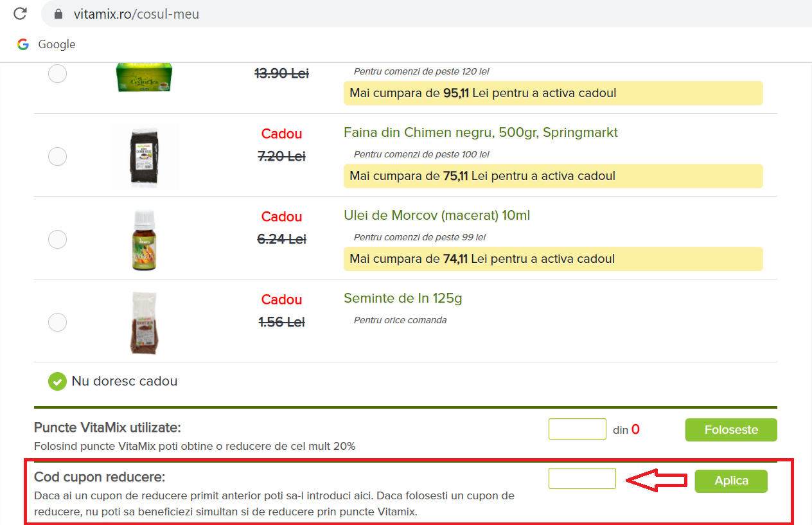Click the Ulei de Morcov bottle image
The image size is (812, 525).
point(144,239)
